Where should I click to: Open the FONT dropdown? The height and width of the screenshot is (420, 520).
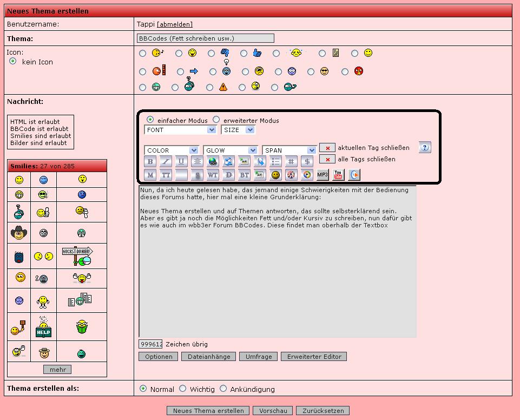(181, 130)
